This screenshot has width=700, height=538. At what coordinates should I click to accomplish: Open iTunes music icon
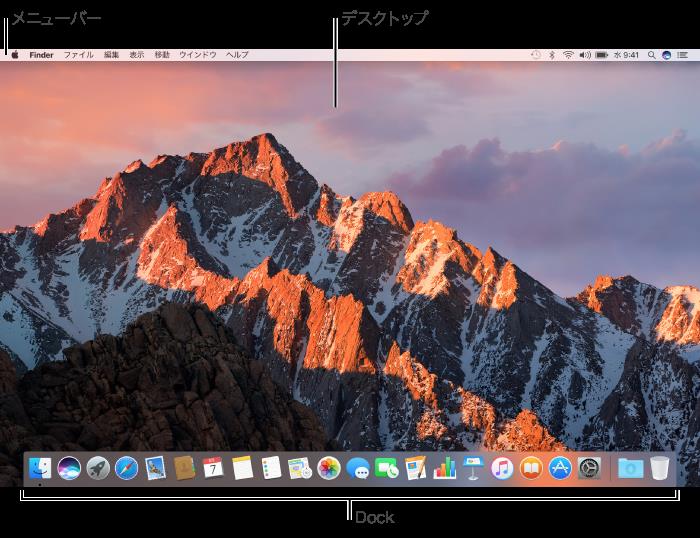click(x=502, y=468)
